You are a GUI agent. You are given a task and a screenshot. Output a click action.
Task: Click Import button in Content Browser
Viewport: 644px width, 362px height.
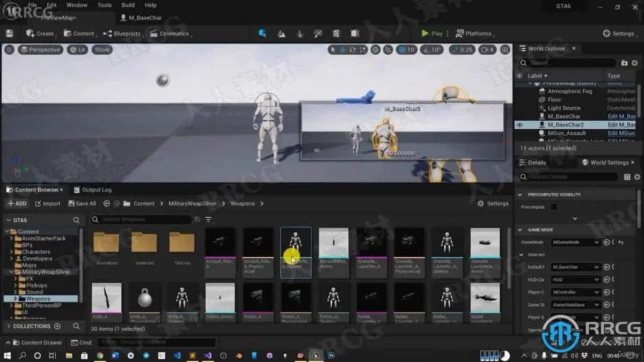pyautogui.click(x=48, y=203)
